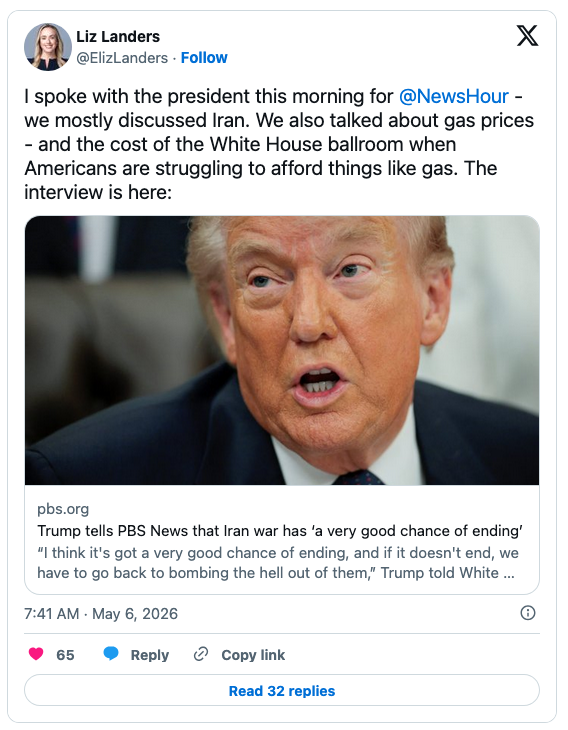This screenshot has width=568, height=730.
Task: Click the pbs.org domain label
Action: pos(63,509)
